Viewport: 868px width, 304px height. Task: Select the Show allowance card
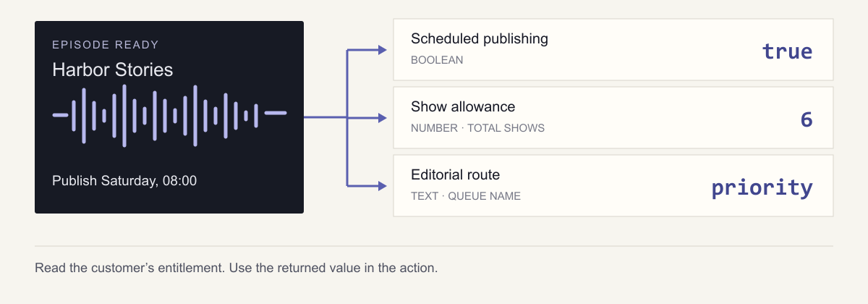click(613, 117)
